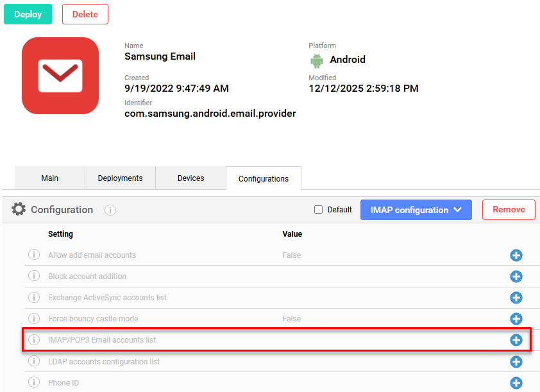Screen dimensions: 540x392
Task: Add the IMAP/POP3 Email accounts list setting
Action: click(x=516, y=340)
